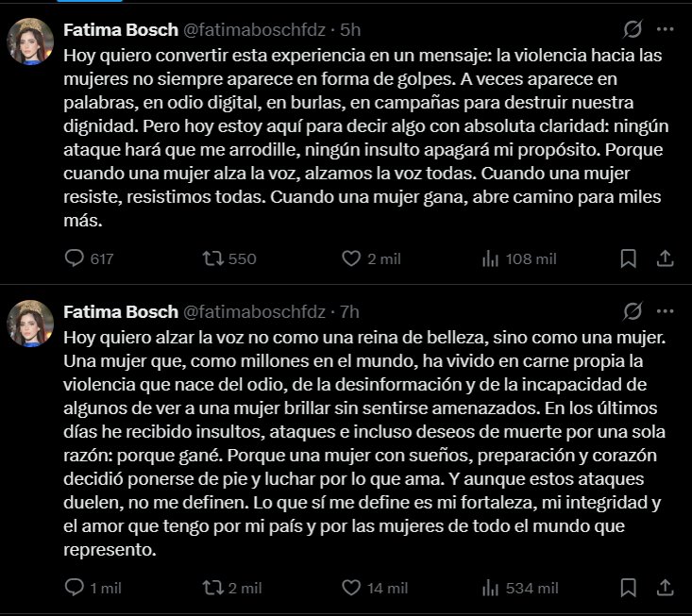The image size is (692, 616).
Task: Open Grok explain icon on 7h tweet
Action: coord(633,311)
